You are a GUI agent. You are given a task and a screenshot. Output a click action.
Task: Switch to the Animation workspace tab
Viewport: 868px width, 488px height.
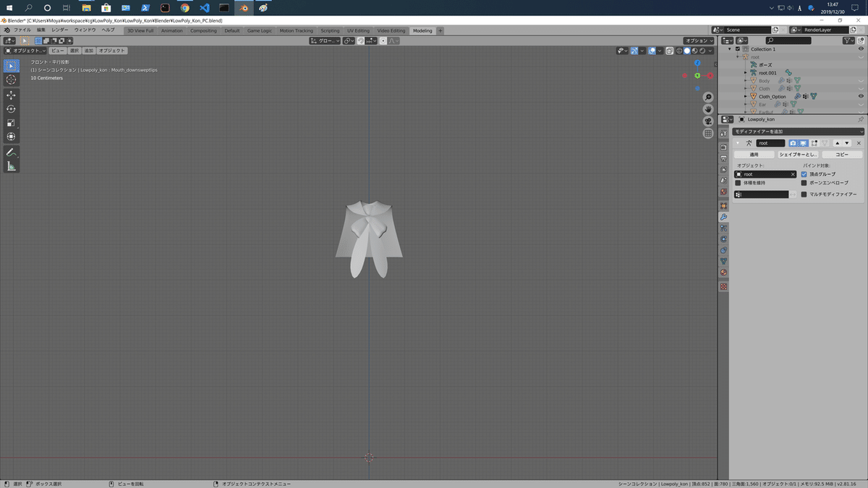(x=172, y=30)
